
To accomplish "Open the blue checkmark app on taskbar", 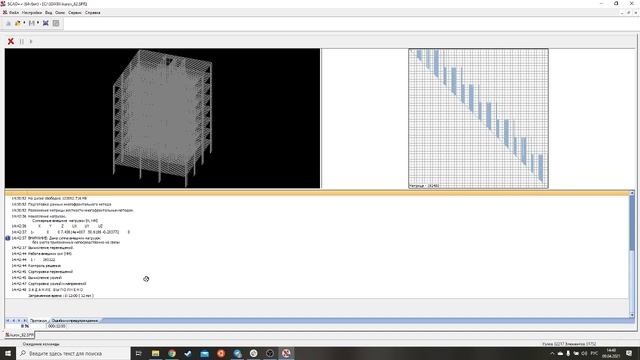I will pos(188,353).
